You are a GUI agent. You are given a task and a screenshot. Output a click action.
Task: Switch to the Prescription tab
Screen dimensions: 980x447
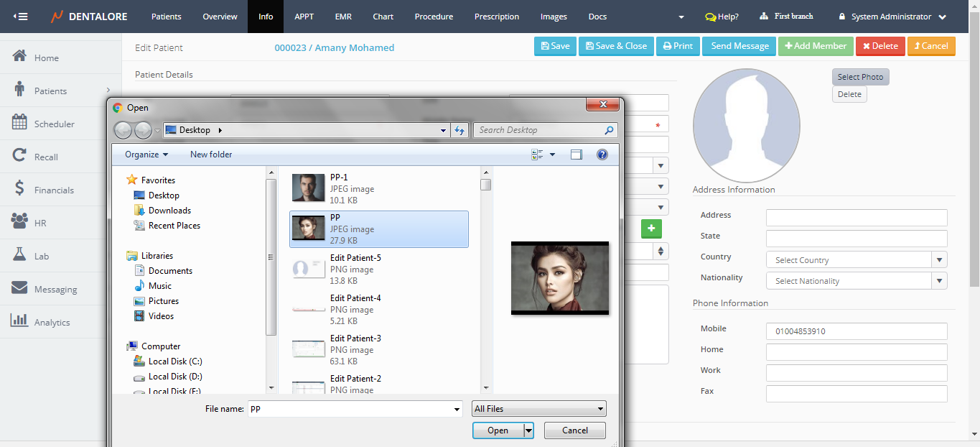click(x=497, y=17)
